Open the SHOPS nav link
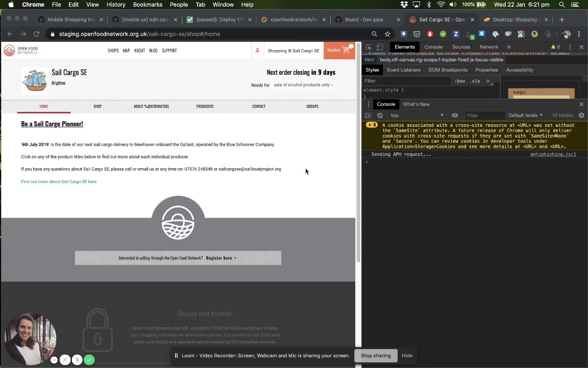 tap(113, 50)
